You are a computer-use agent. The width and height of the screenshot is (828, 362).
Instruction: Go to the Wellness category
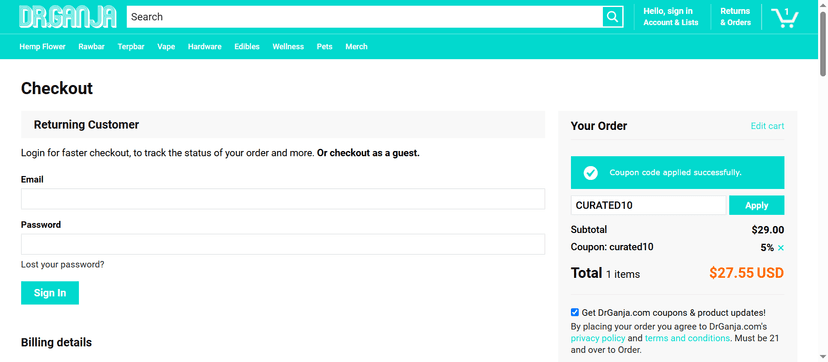(x=288, y=46)
